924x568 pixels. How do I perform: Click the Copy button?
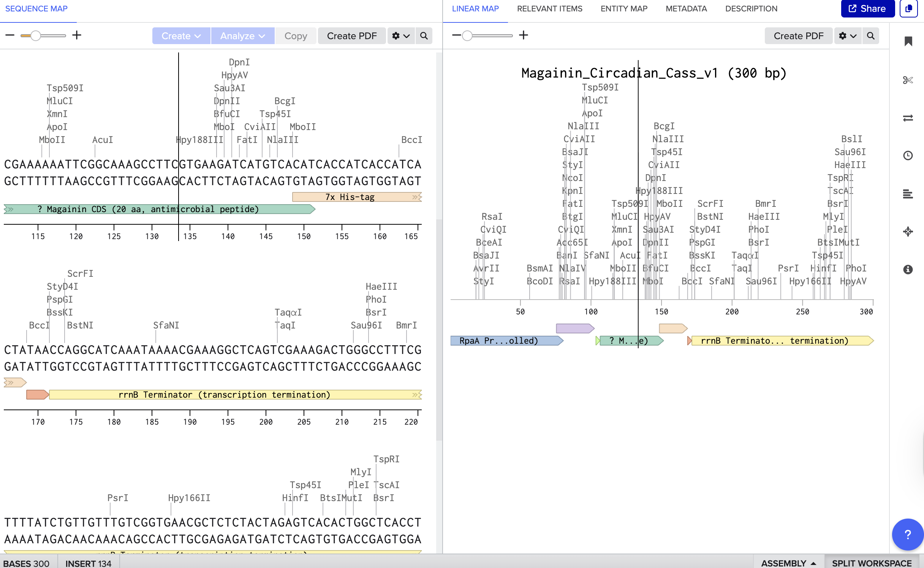point(296,36)
